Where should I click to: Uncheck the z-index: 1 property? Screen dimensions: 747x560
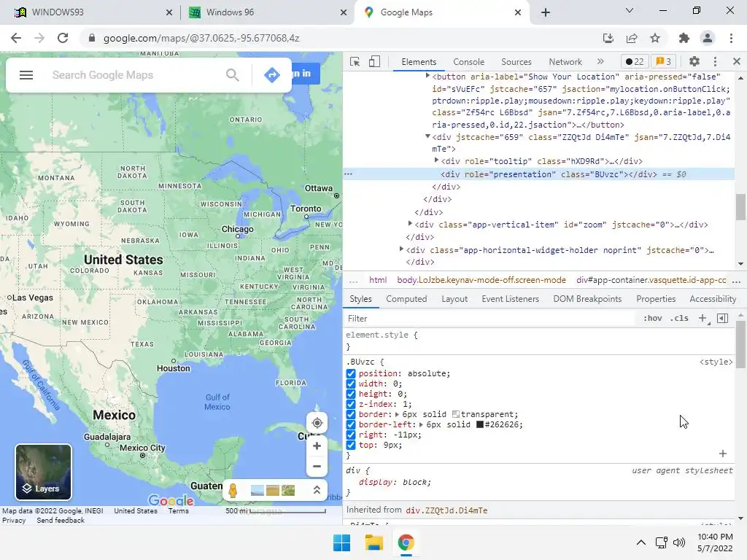pos(351,404)
